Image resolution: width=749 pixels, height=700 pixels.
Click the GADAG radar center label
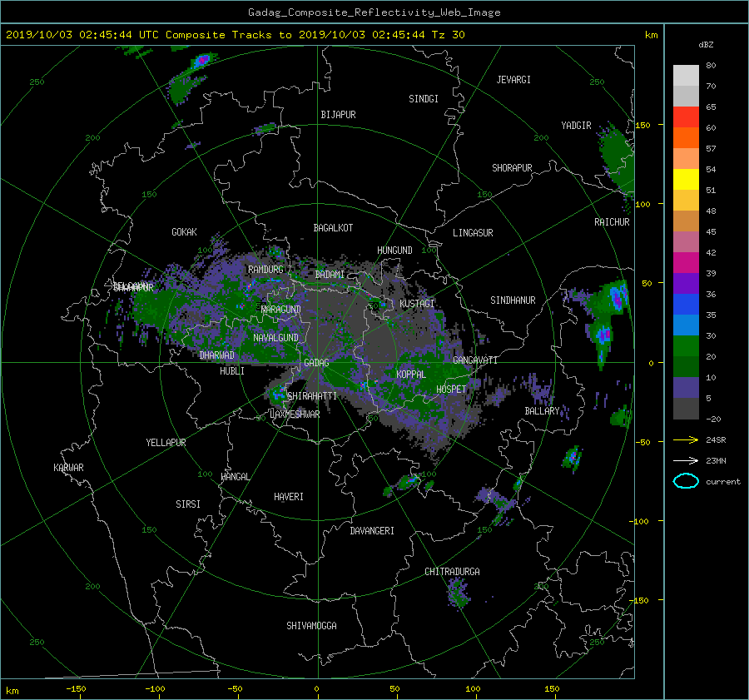pos(316,363)
